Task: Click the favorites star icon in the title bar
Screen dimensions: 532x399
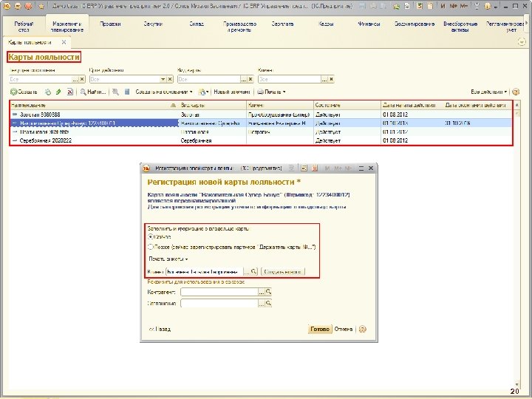Action: pos(41,6)
